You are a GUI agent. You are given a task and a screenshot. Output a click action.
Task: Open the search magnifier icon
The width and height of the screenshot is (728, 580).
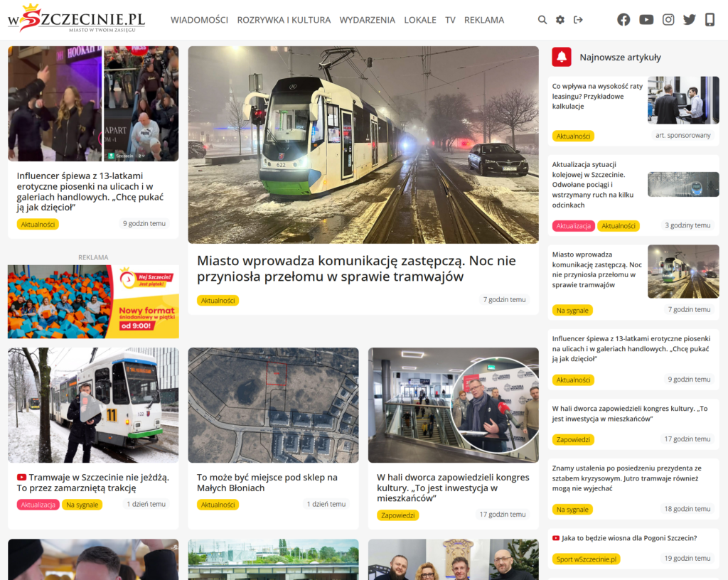click(542, 20)
